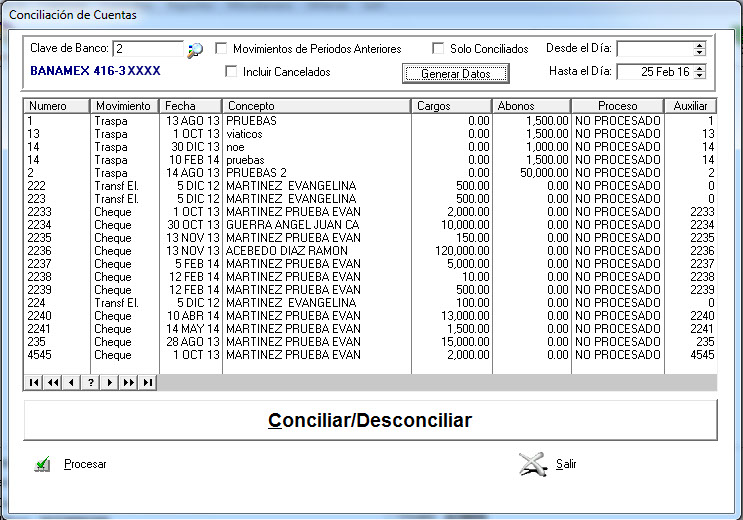This screenshot has width=743, height=520.
Task: Sort by the Fecha column header
Action: (191, 106)
